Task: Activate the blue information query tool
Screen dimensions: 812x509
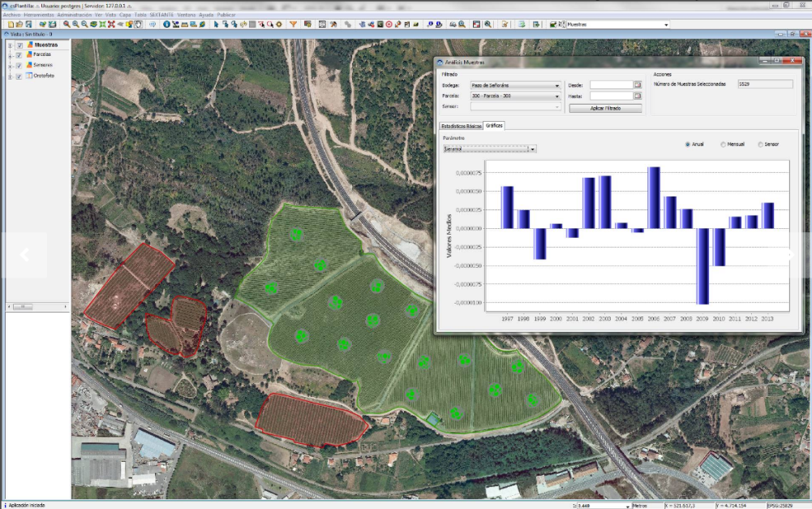Action: click(x=166, y=24)
